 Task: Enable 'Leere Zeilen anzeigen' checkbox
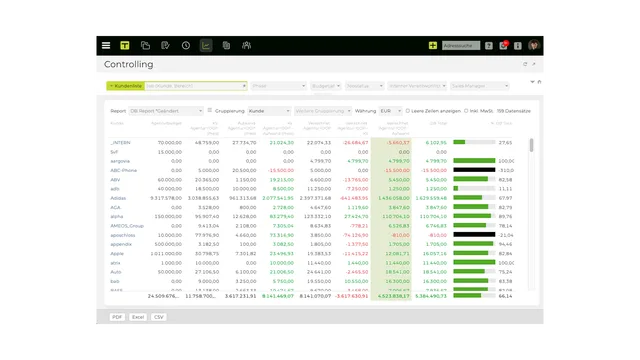click(407, 111)
